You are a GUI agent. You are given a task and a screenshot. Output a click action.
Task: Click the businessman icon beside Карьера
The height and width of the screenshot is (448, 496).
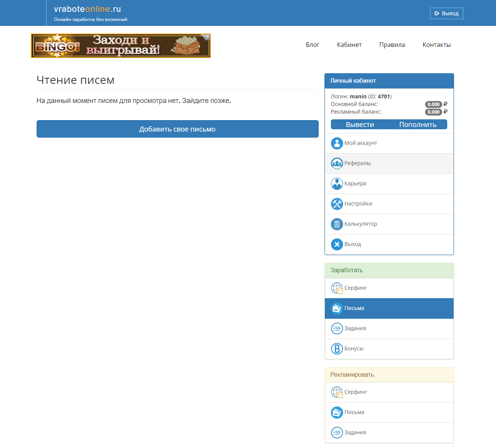click(337, 184)
